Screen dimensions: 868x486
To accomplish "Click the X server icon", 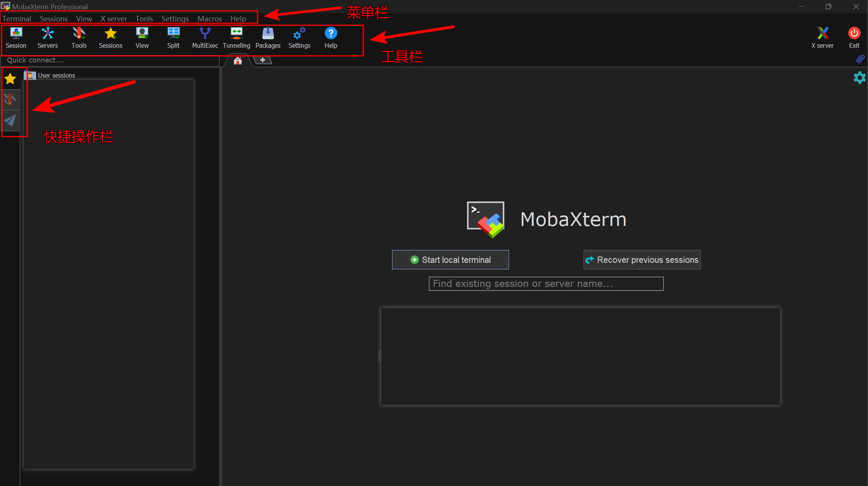I will (x=823, y=38).
